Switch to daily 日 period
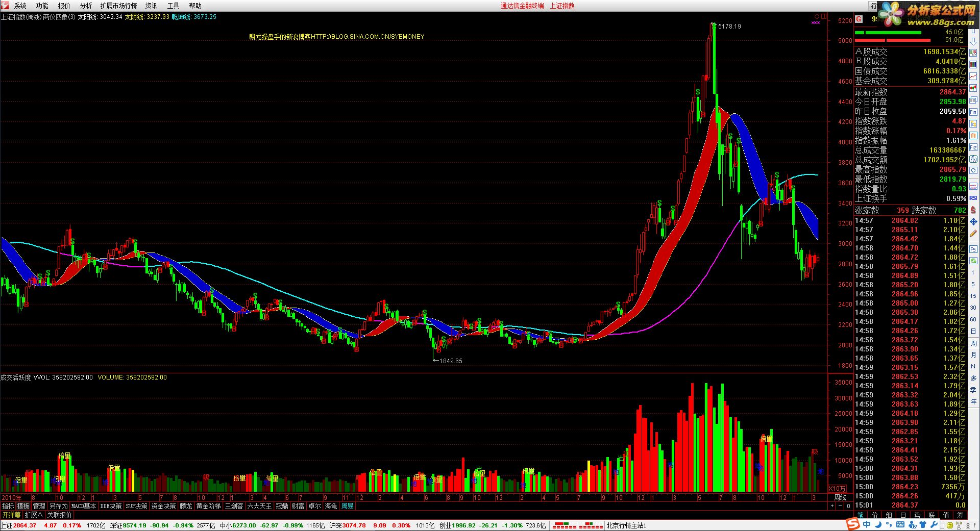 click(x=973, y=332)
